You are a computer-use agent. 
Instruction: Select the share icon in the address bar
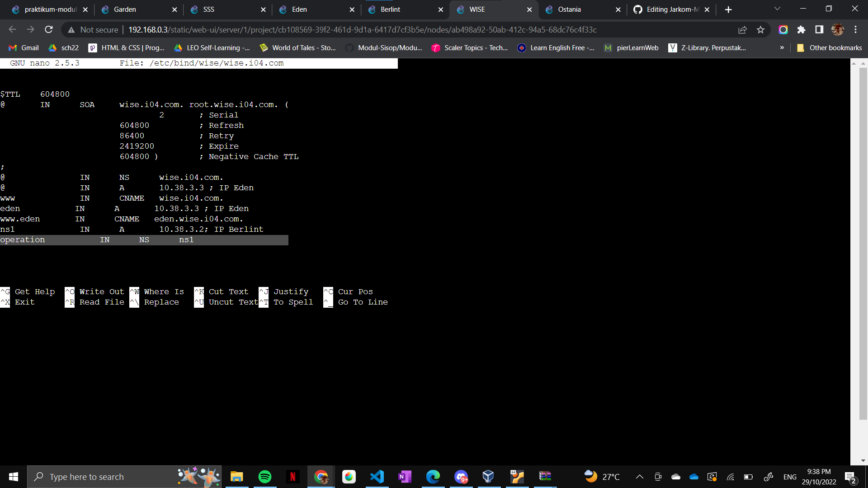click(743, 29)
